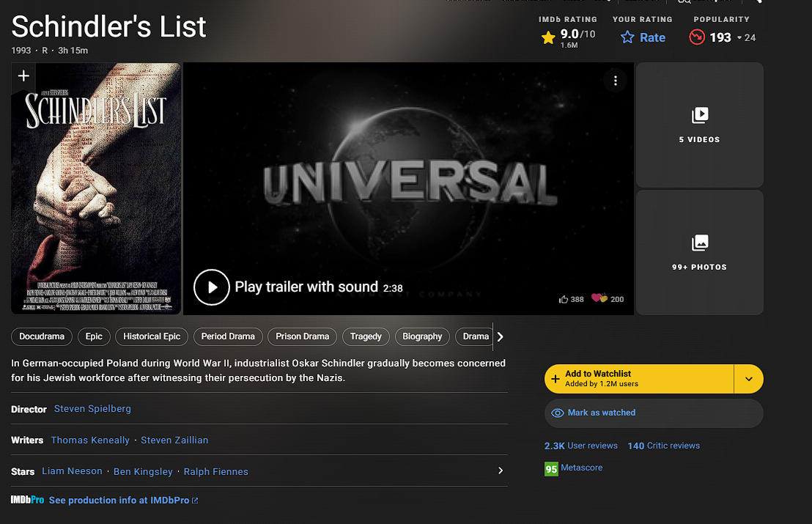Select the Drama genre chip
This screenshot has width=812, height=524.
coord(475,336)
